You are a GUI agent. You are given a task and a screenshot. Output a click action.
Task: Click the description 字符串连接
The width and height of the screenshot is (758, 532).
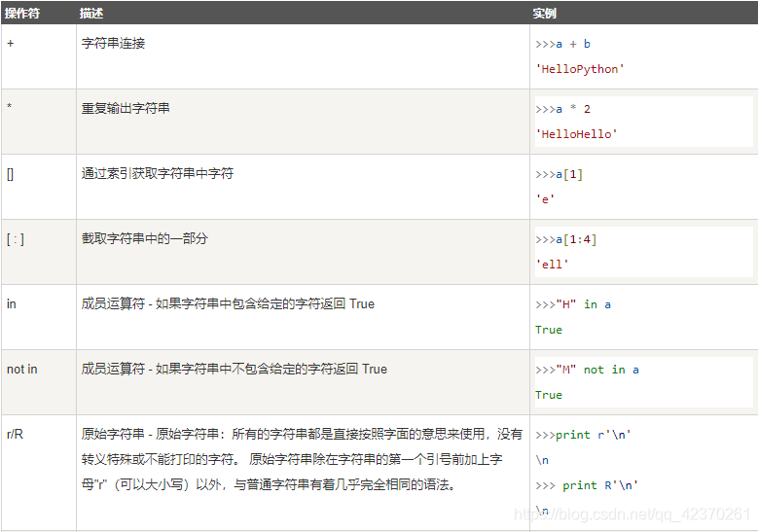point(113,43)
